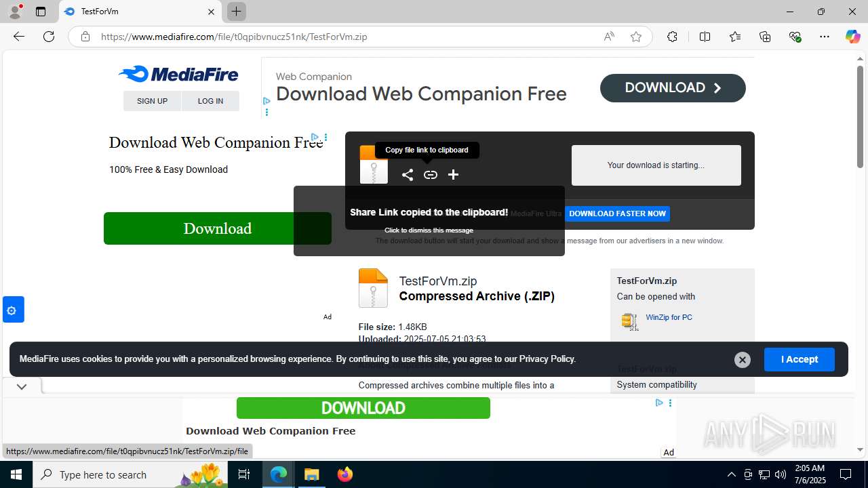Click the address bar URL
Viewport: 868px width, 488px height.
point(234,37)
